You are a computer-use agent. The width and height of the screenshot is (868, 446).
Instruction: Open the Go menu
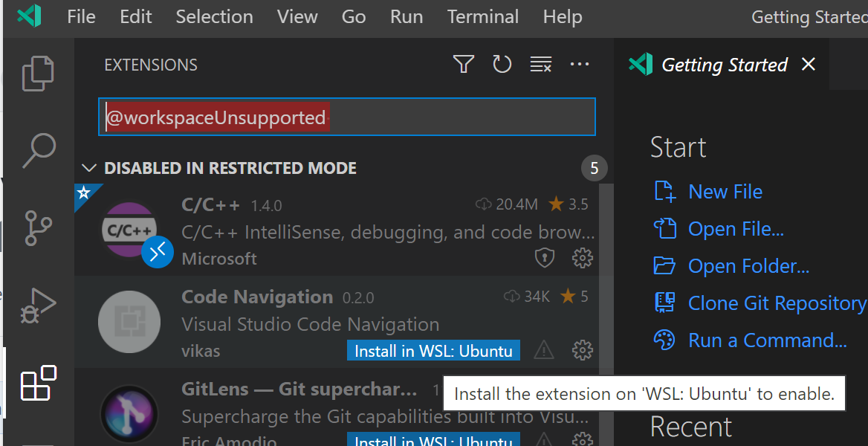[x=353, y=16]
